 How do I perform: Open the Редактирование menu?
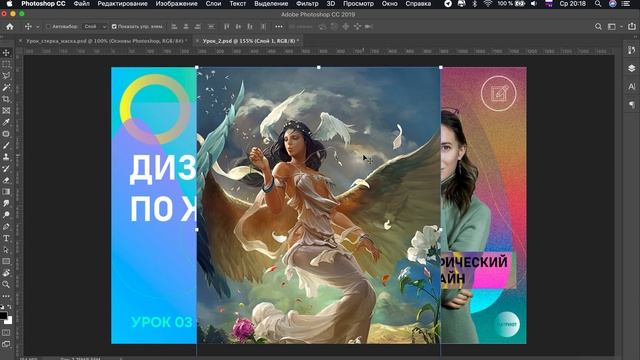click(x=122, y=4)
